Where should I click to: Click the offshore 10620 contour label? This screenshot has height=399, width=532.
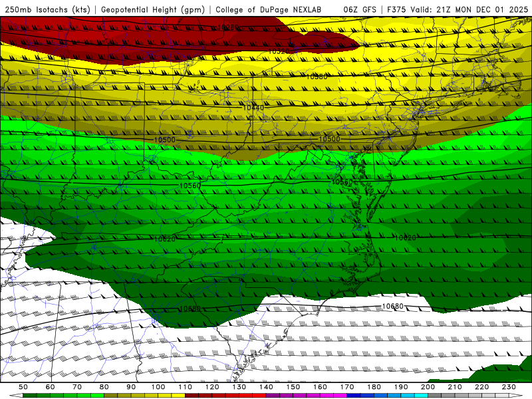405,237
